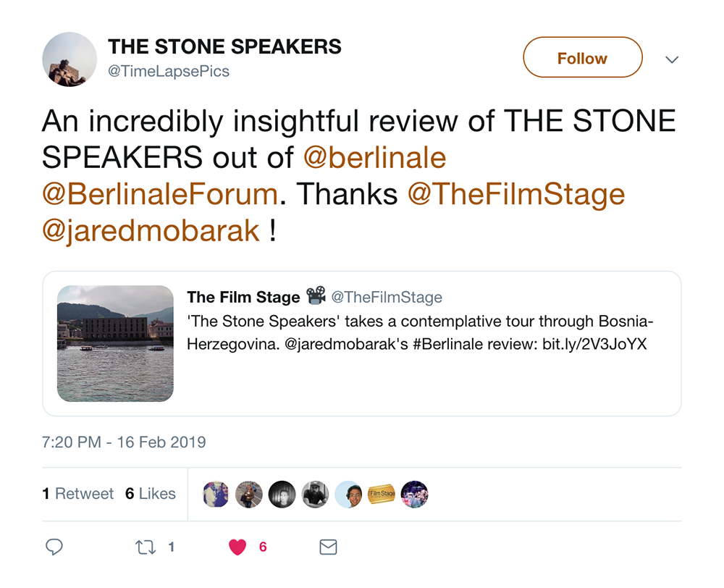Viewport: 724px width, 588px height.
Task: Click the envelope direct message icon
Action: [x=328, y=547]
